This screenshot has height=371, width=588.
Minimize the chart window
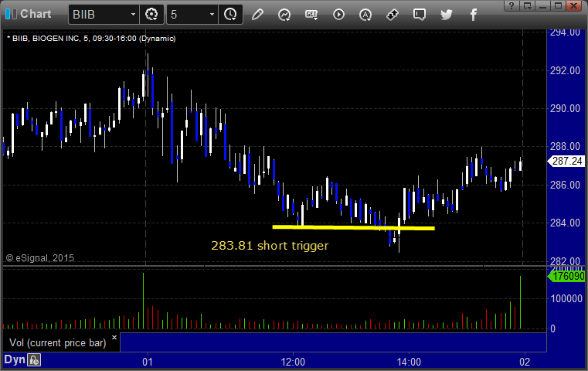(542, 5)
